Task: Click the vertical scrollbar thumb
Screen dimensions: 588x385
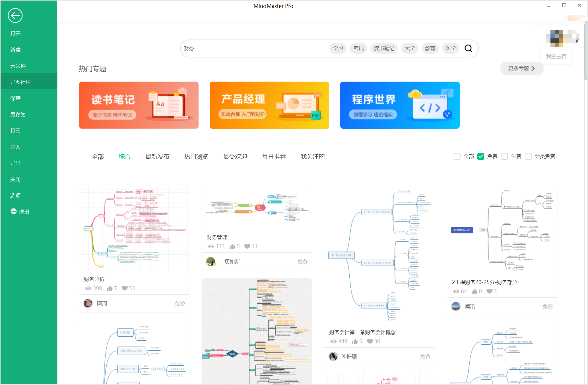Action: click(586, 51)
